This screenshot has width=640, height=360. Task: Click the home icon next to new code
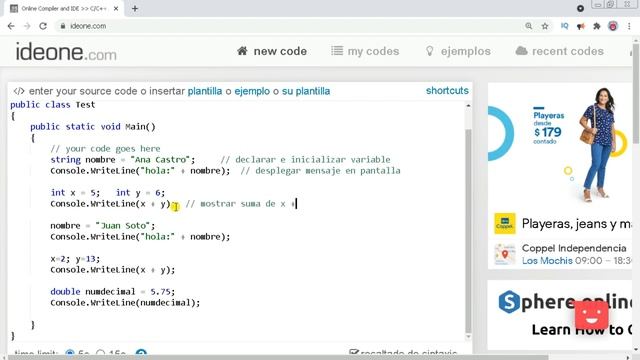pyautogui.click(x=242, y=51)
